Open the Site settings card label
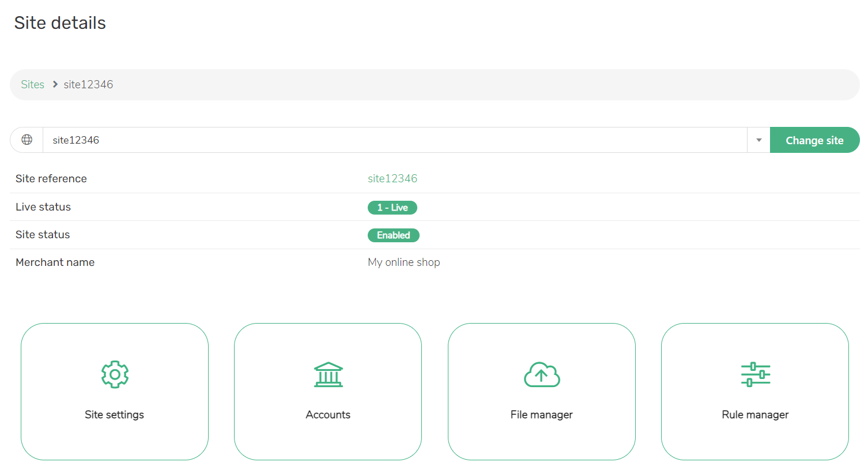The image size is (868, 473). [x=114, y=415]
